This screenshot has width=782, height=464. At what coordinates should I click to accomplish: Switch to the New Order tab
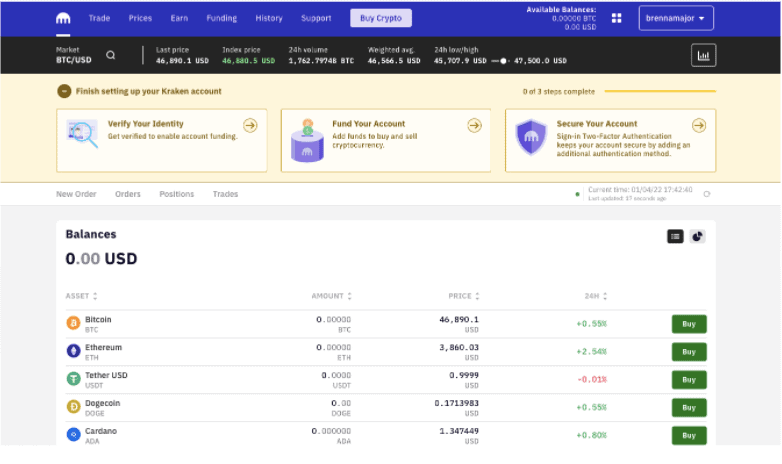point(76,194)
